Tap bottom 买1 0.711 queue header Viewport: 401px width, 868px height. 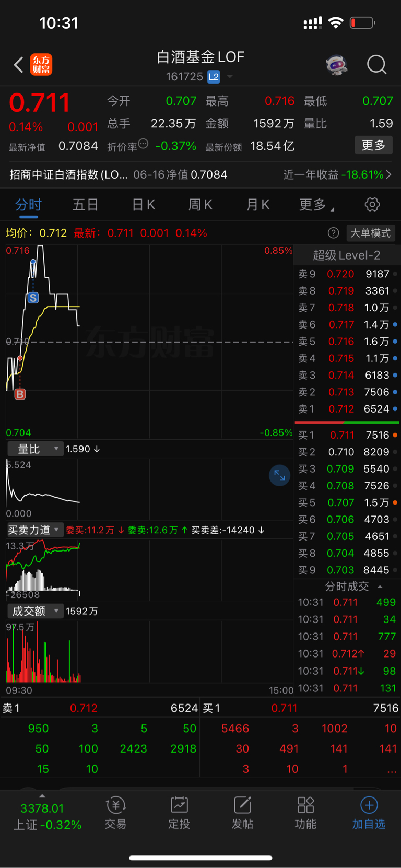click(301, 708)
